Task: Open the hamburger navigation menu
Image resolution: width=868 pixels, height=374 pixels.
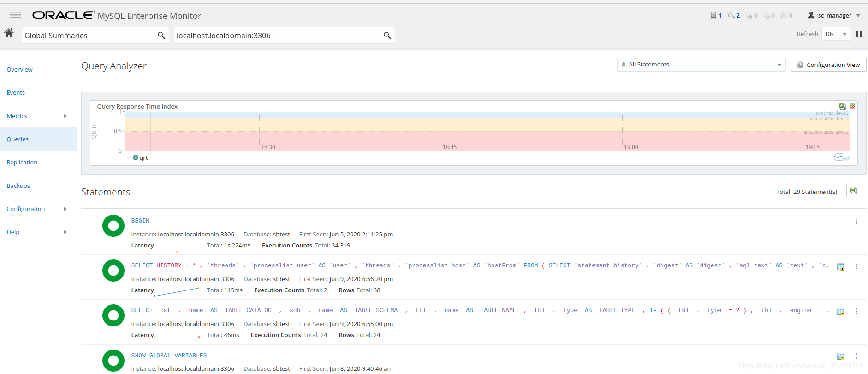Action: pyautogui.click(x=16, y=15)
